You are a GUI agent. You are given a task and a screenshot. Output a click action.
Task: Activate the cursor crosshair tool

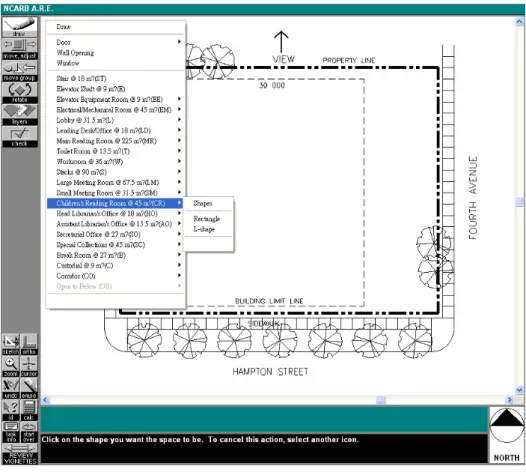coord(29,366)
